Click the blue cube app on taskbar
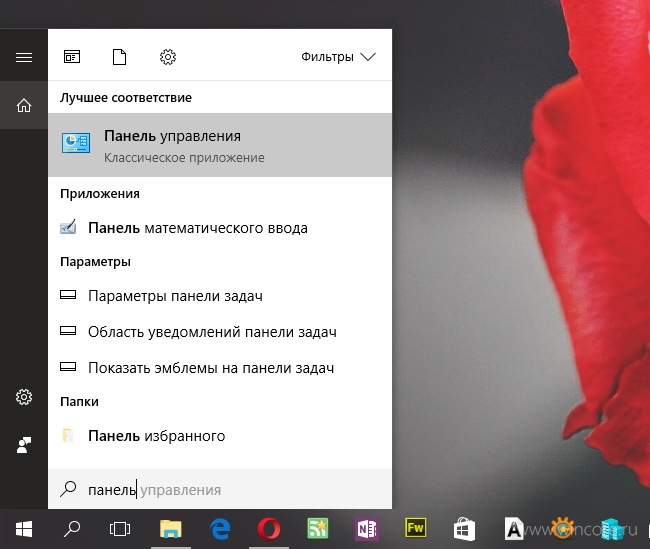650x549 pixels. 612,530
